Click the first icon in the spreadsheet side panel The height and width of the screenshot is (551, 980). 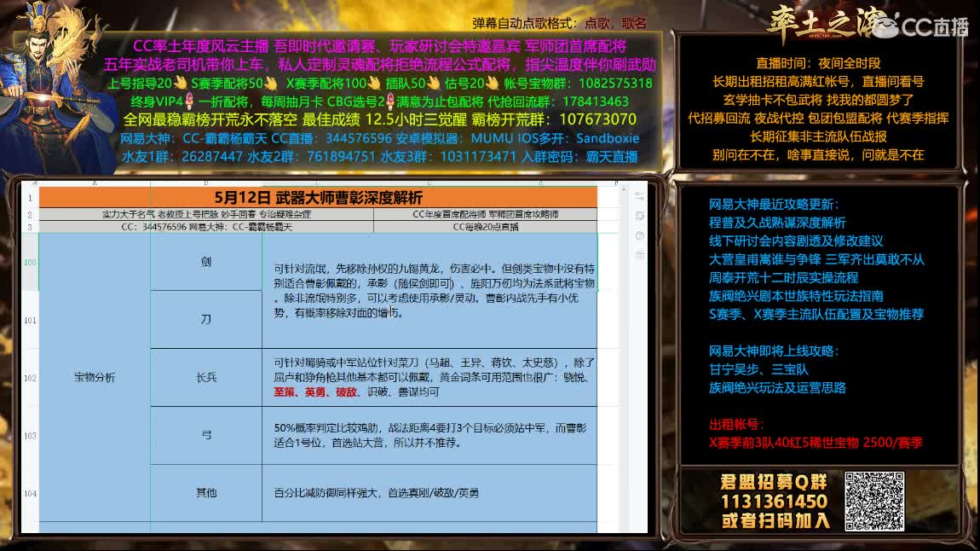pos(639,196)
